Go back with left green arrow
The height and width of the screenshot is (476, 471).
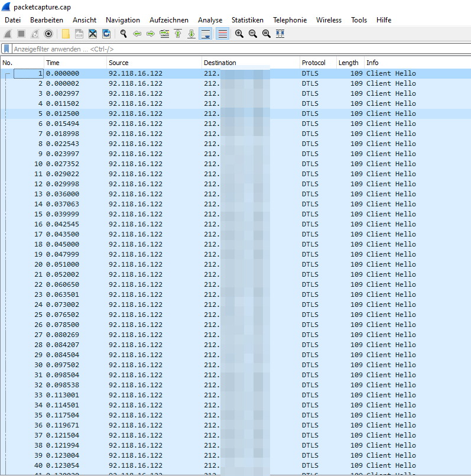137,34
